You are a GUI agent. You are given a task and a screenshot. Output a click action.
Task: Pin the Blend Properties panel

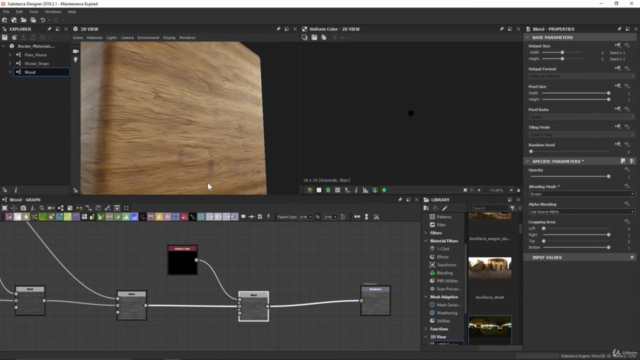619,29
